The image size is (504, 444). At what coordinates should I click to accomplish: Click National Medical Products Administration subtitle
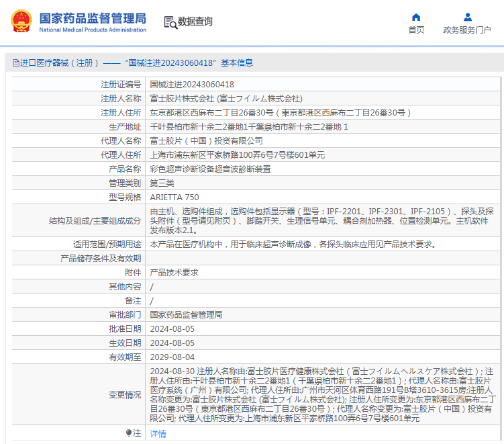(93, 30)
